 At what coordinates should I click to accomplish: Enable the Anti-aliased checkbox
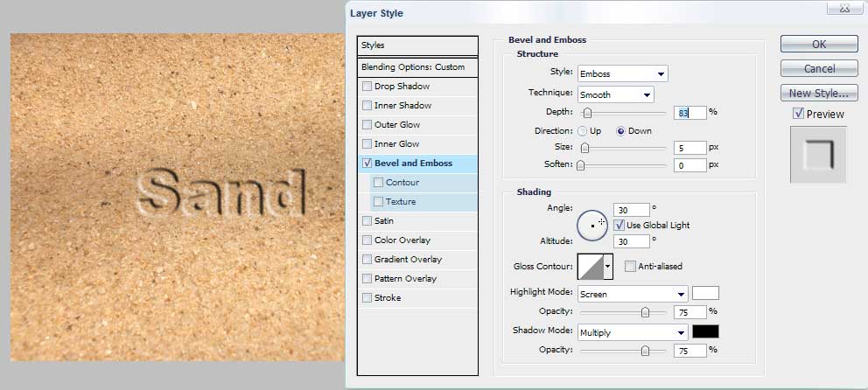click(x=630, y=266)
